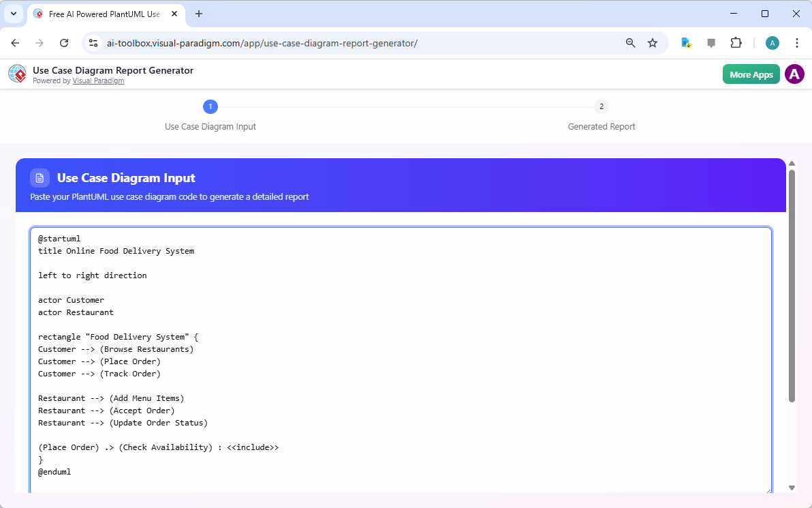Open the tab search chevron

click(x=13, y=14)
